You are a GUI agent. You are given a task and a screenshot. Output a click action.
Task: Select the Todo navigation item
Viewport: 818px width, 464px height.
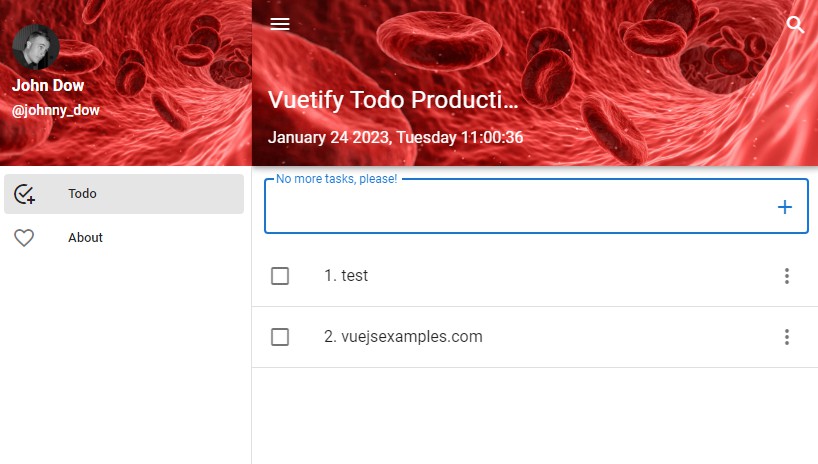tap(124, 194)
